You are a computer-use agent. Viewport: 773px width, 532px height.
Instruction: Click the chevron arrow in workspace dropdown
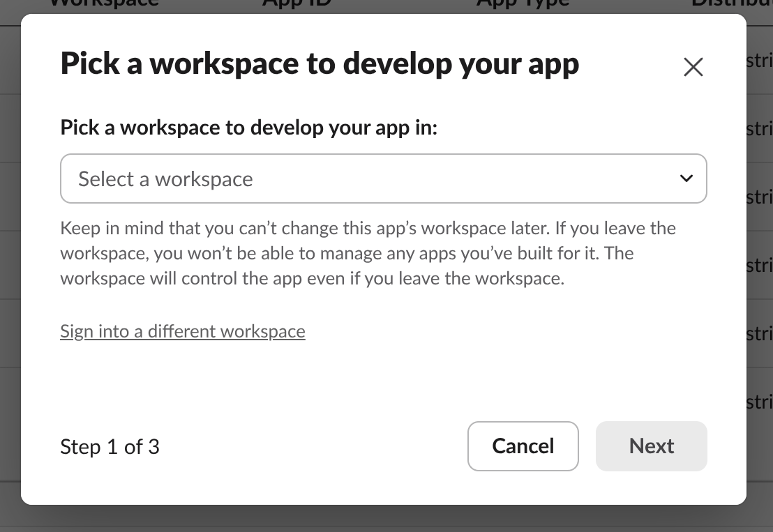686,178
